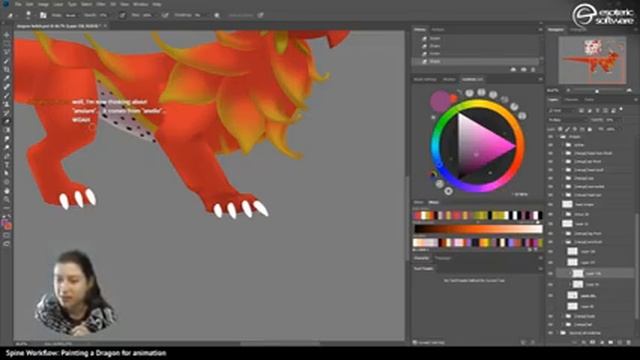Select the Move tool in toolbar
This screenshot has height=360, width=640.
coord(7,36)
